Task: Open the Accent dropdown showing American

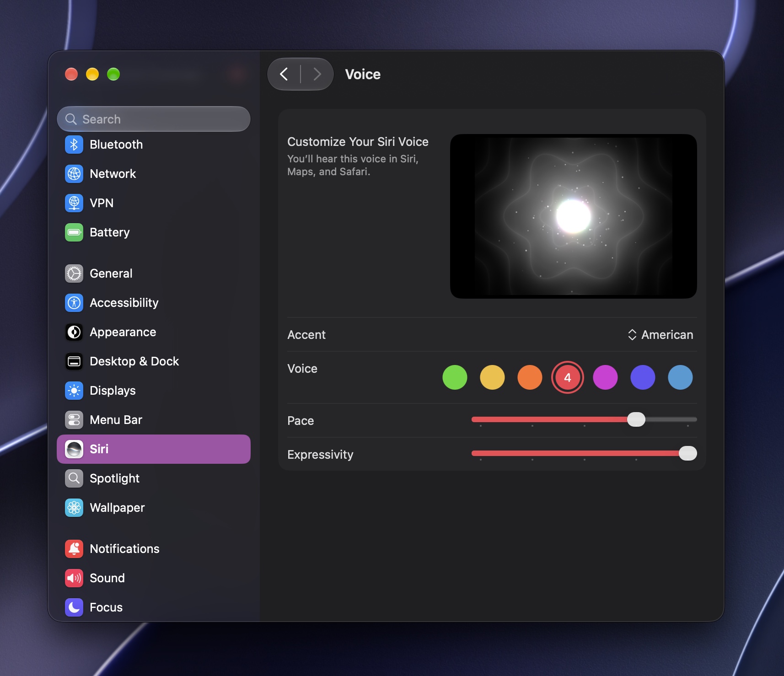Action: click(660, 335)
